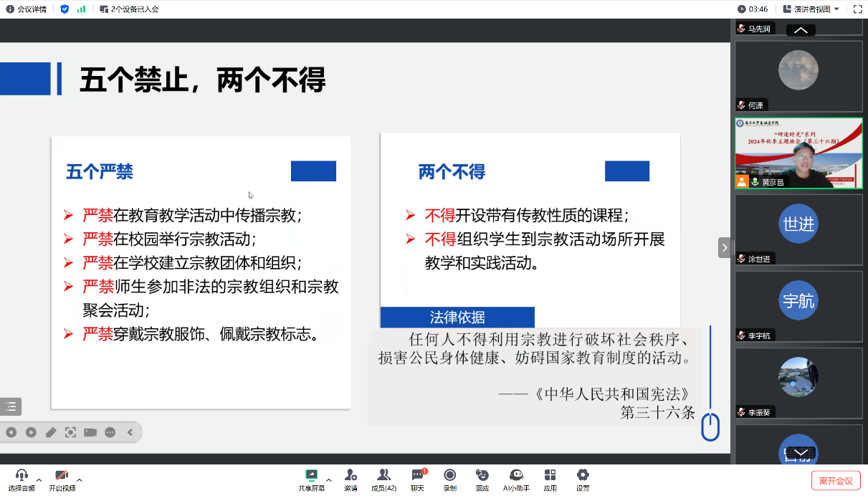Open 设置 settings gear
The height and width of the screenshot is (496, 868).
pyautogui.click(x=583, y=476)
